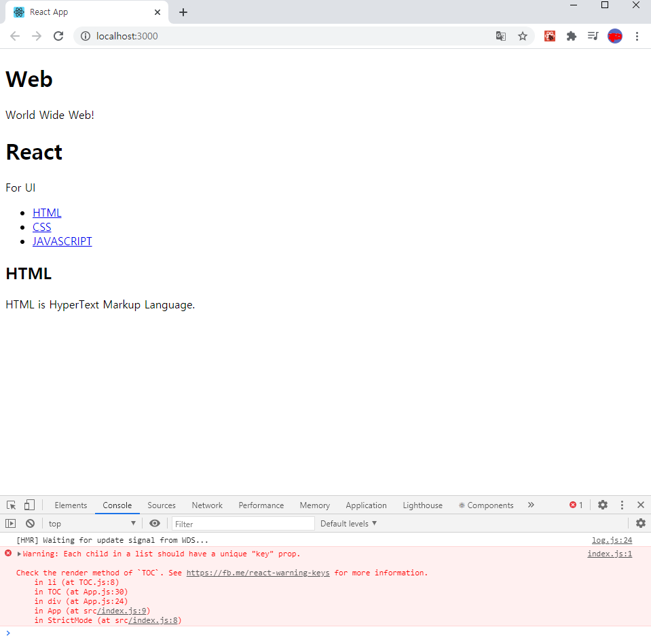Screen dimensions: 651x644
Task: Open the Chrome three-dot menu
Action: click(637, 36)
